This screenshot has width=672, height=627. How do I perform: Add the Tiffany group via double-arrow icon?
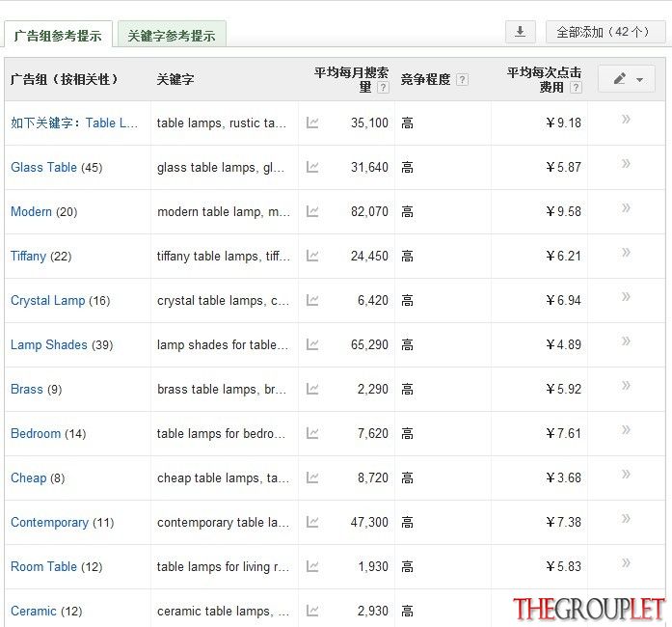click(x=626, y=252)
